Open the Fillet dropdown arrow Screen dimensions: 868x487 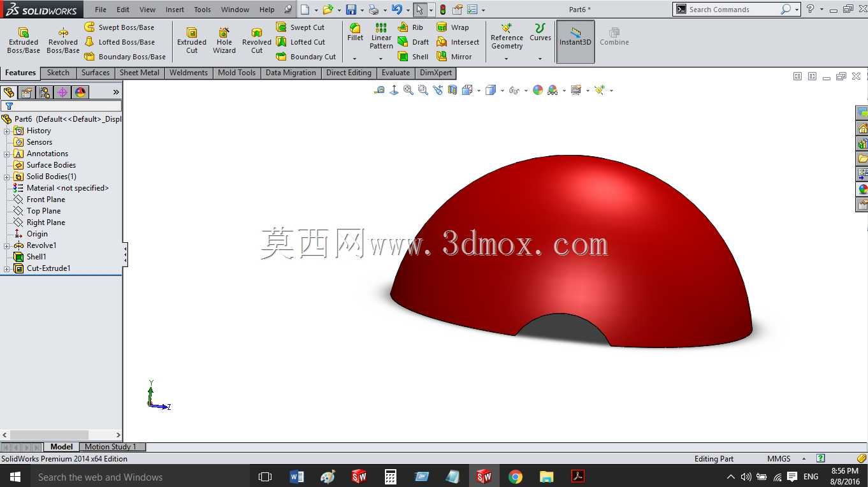(355, 59)
